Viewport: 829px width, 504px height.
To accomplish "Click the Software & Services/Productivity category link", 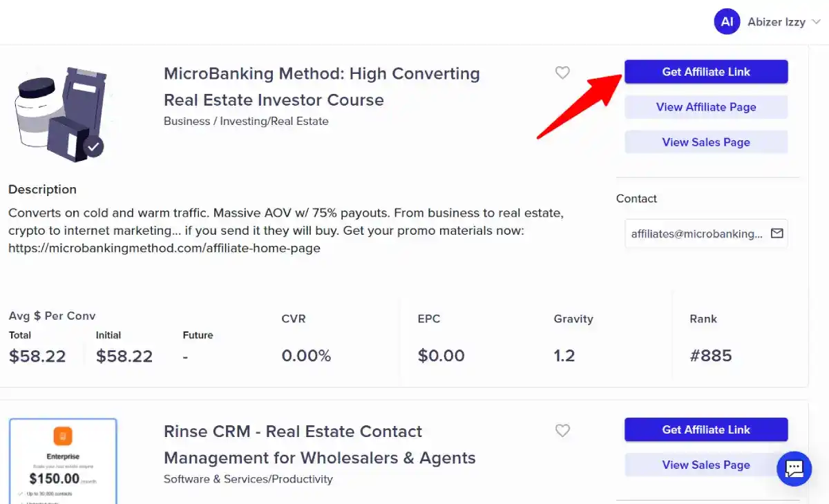I will (x=248, y=478).
